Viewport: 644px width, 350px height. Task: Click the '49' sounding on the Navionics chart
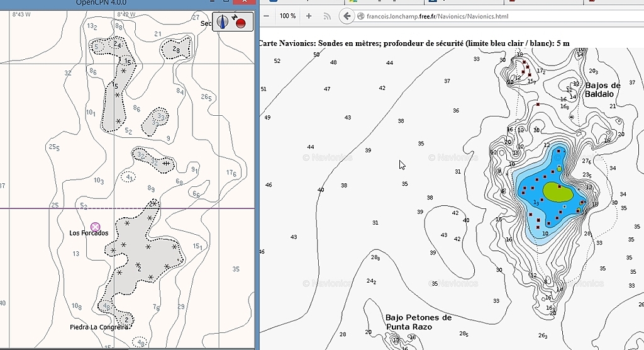pyautogui.click(x=267, y=117)
